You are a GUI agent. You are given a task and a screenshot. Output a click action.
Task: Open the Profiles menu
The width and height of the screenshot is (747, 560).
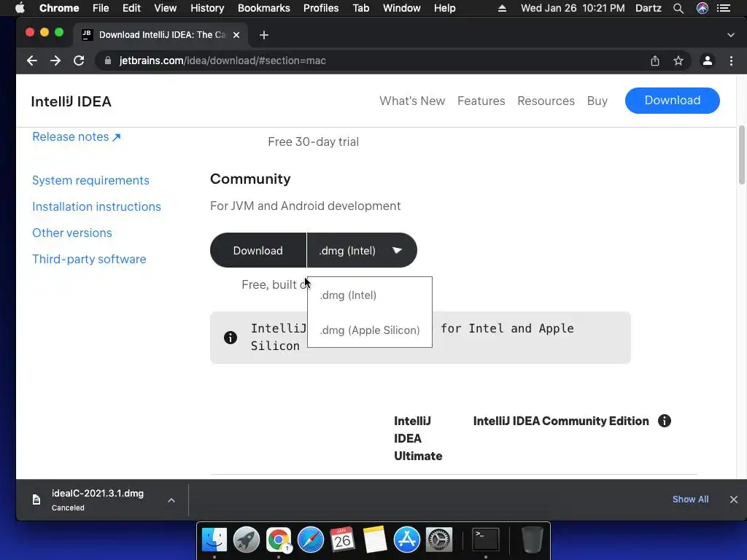tap(321, 8)
